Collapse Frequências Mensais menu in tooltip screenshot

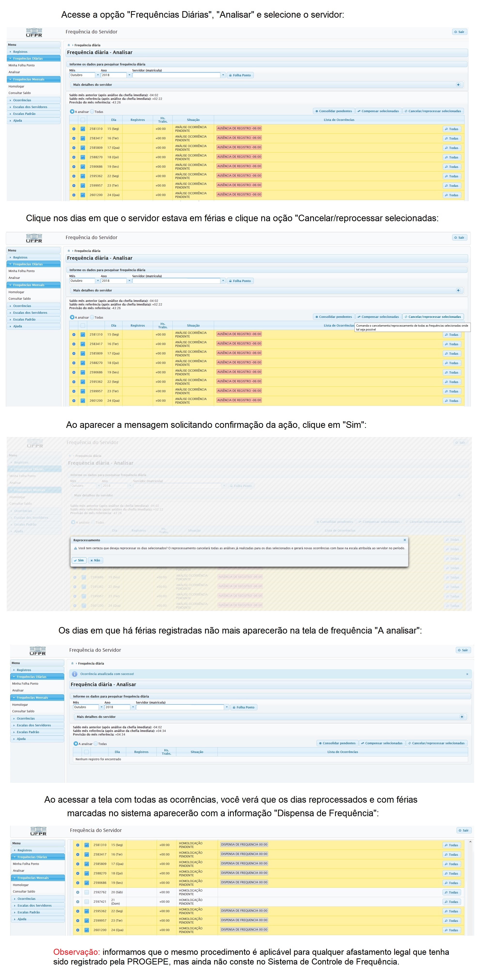click(33, 285)
